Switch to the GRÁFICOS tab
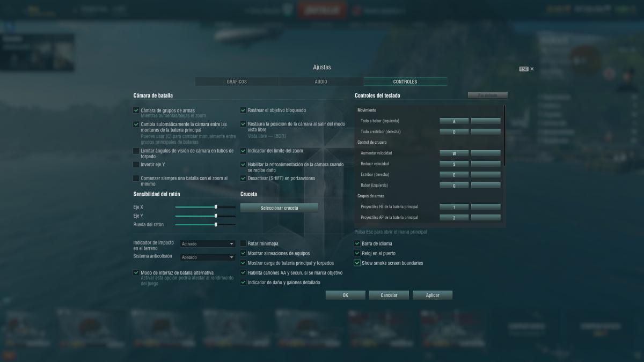Screen dimensions: 644x362 pos(237,82)
